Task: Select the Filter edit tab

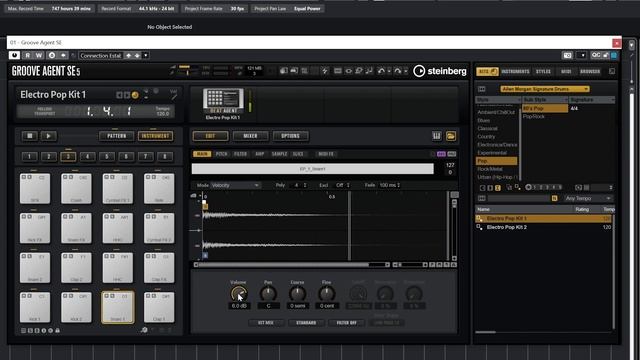Action: [240, 154]
